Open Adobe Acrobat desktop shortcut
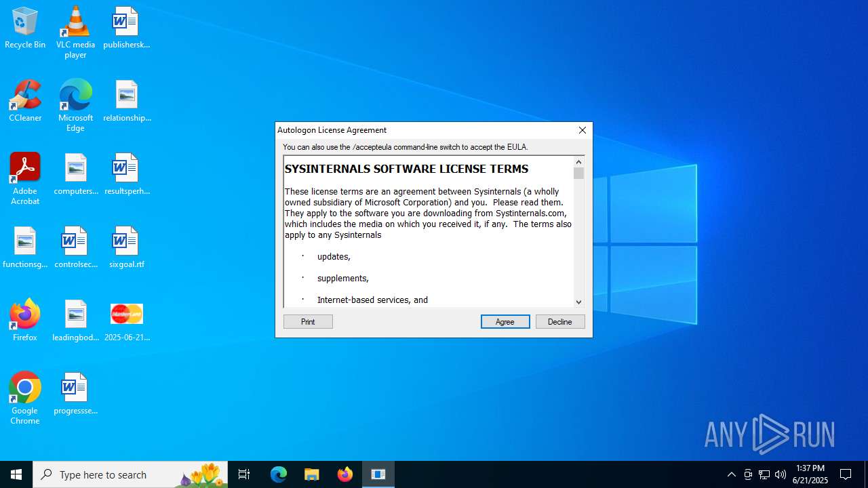The image size is (868, 488). pos(25,179)
